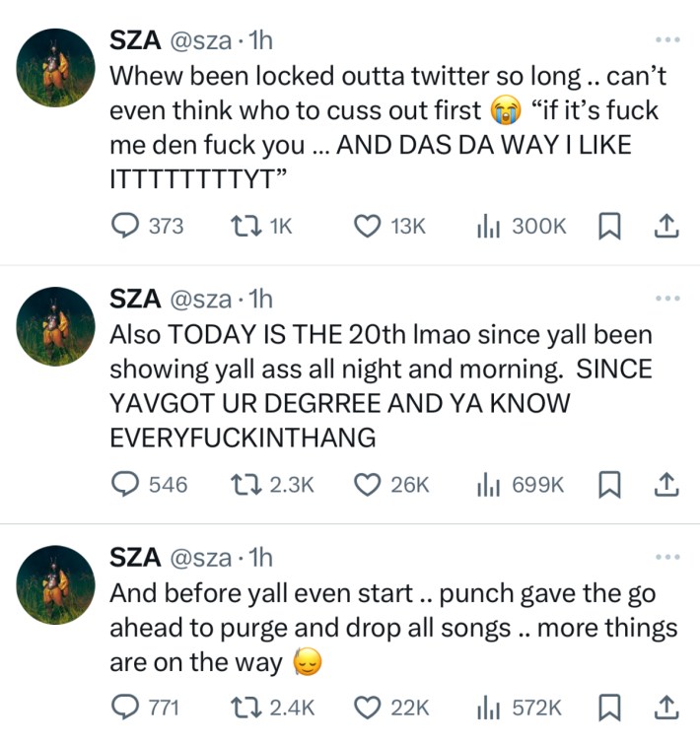Open more options on first tweet

point(667,41)
